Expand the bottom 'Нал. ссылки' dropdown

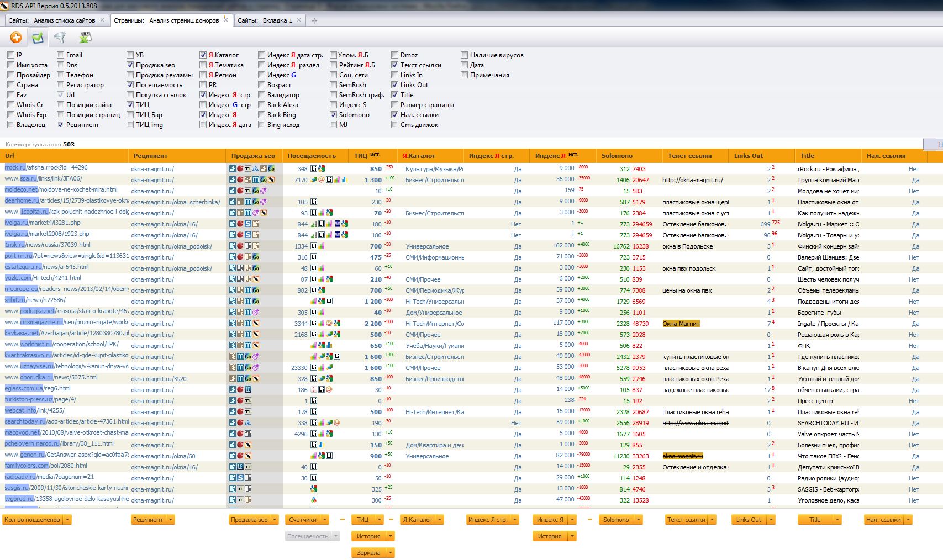click(x=888, y=520)
